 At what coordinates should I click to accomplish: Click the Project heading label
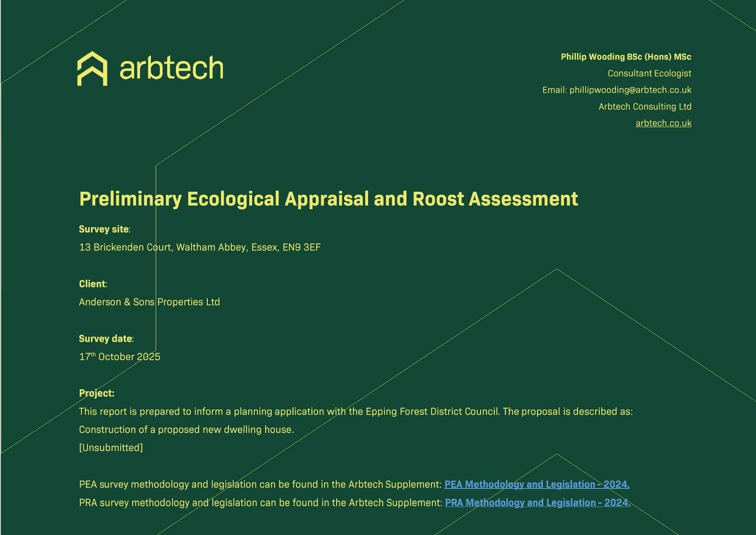click(x=97, y=394)
